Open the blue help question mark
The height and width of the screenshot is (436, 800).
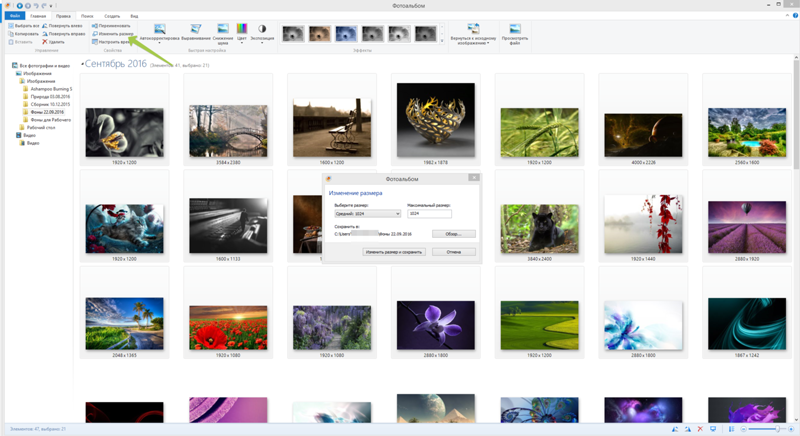(x=795, y=16)
